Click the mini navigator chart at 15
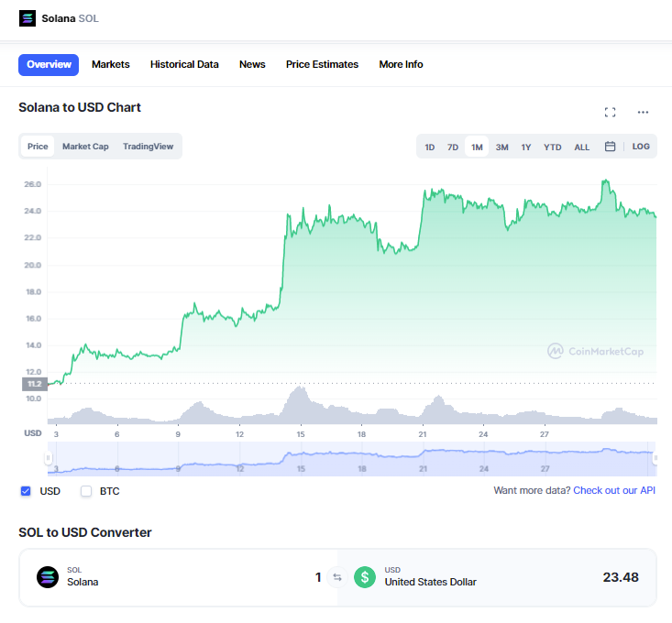This screenshot has height=623, width=672. (x=301, y=469)
